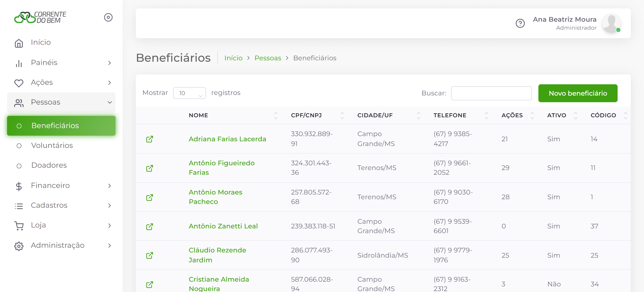Screen dimensions: 644x292
Task: Click the dollar icon beside Financeiro
Action: [19, 186]
